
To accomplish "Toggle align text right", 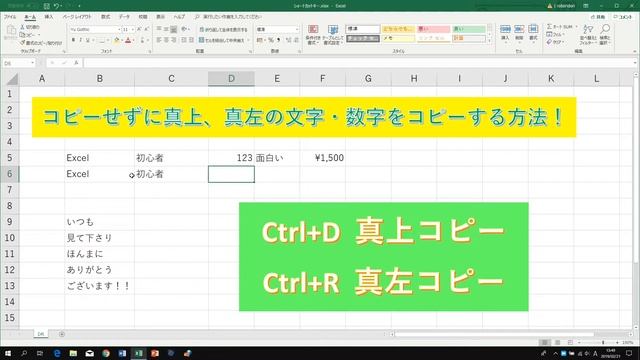I will [173, 40].
